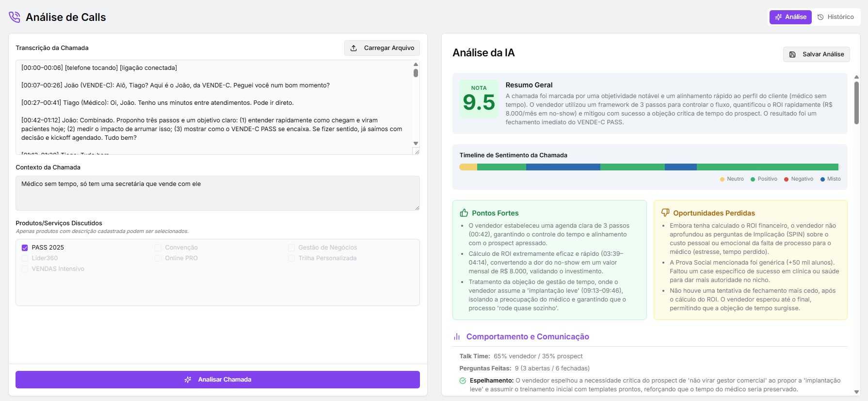Image resolution: width=868 pixels, height=401 pixels.
Task: Click the yellow neutral segment of sentiment timeline
Action: coord(468,167)
